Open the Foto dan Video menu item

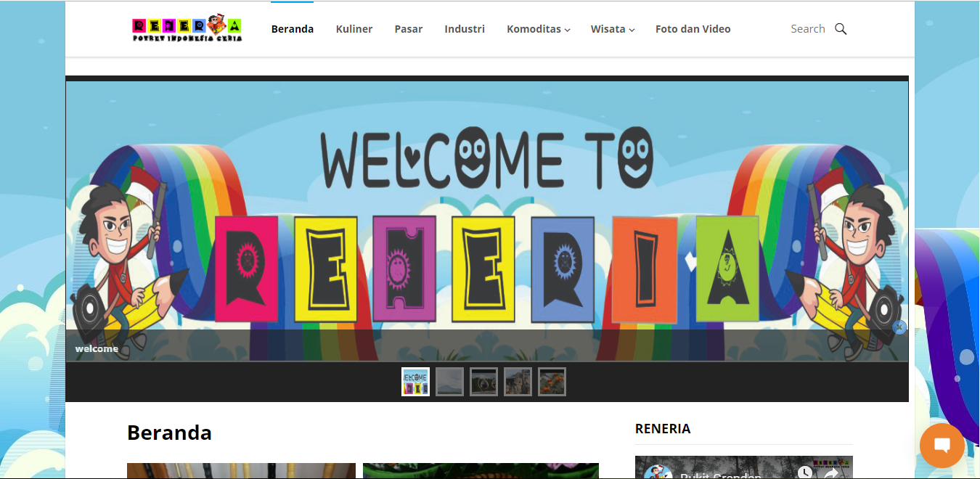[693, 29]
